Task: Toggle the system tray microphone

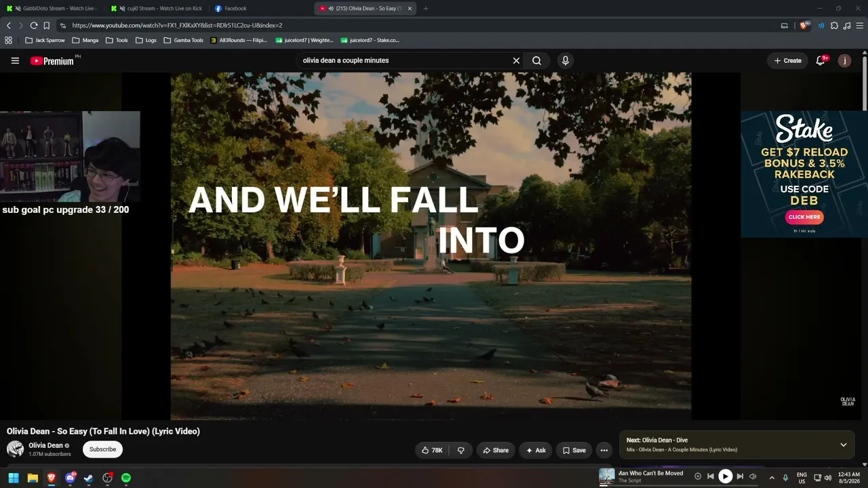Action: [786, 478]
